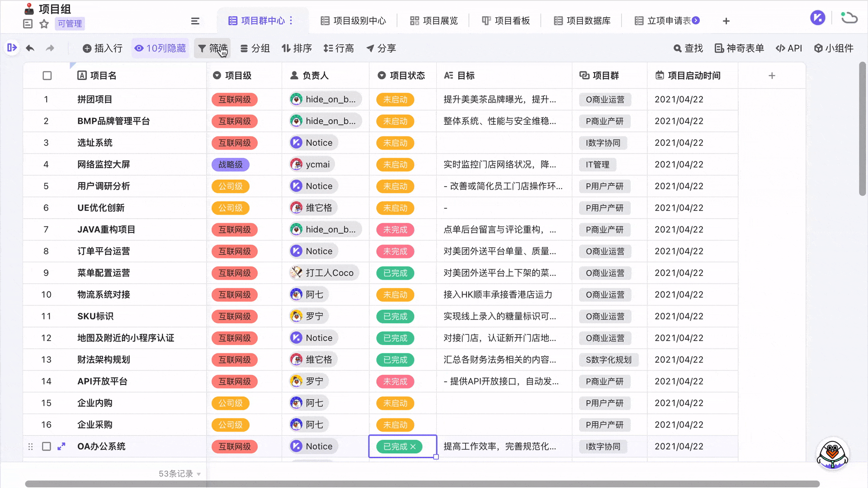Open the 小组件 widgets panel
This screenshot has width=868, height=488.
coord(834,48)
